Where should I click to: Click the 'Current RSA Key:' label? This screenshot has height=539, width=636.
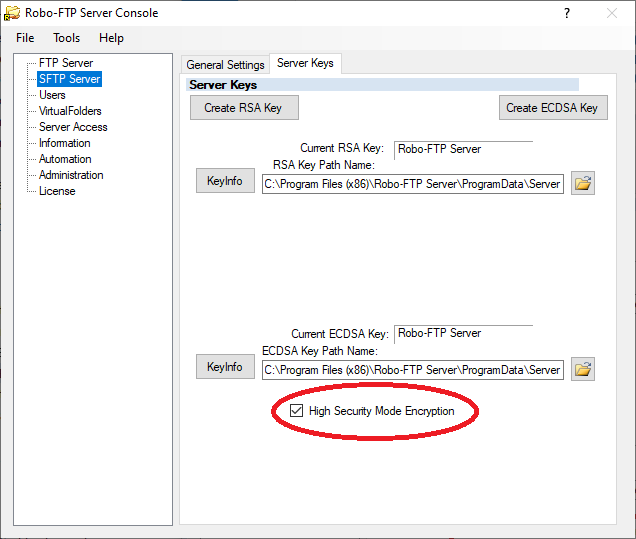click(342, 148)
